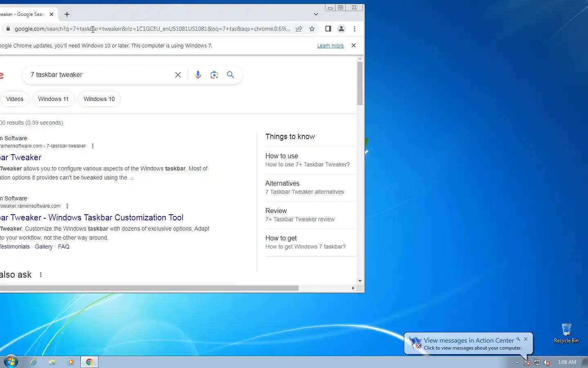Open 'Windows Taskbar Customization Tool' result link
Viewport: 588px width, 368px height.
pos(91,218)
